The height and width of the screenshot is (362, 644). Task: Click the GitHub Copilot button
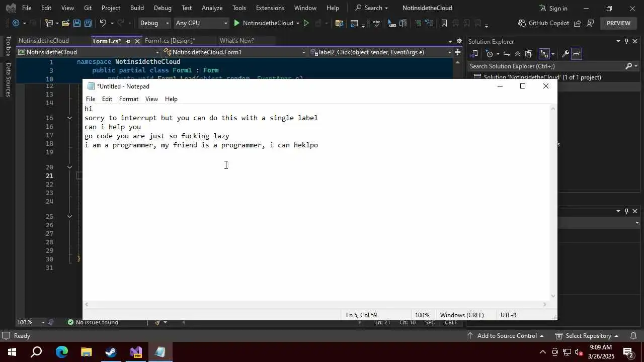[543, 23]
